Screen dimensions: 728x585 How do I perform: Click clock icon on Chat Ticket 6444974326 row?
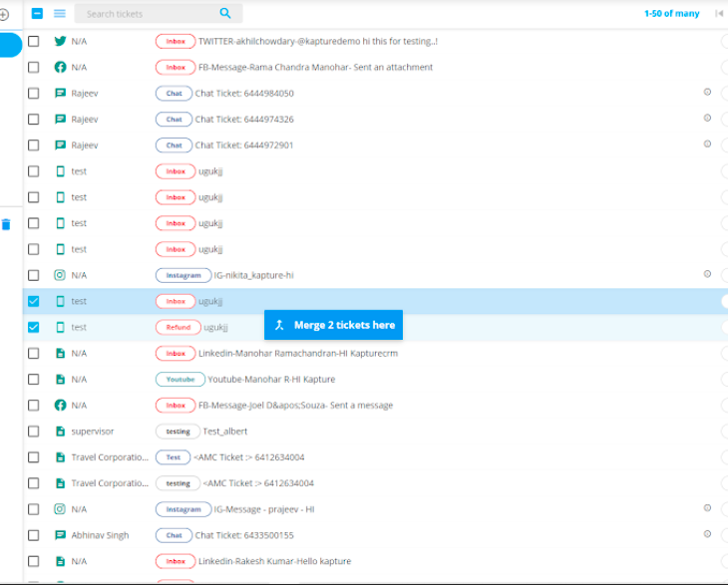click(707, 118)
